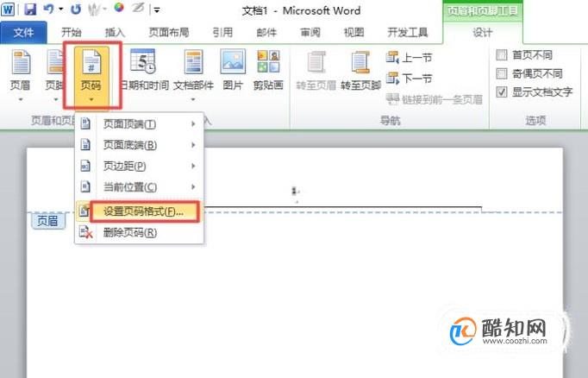Click the Word application icon in title bar
The height and width of the screenshot is (378, 588).
(8, 9)
